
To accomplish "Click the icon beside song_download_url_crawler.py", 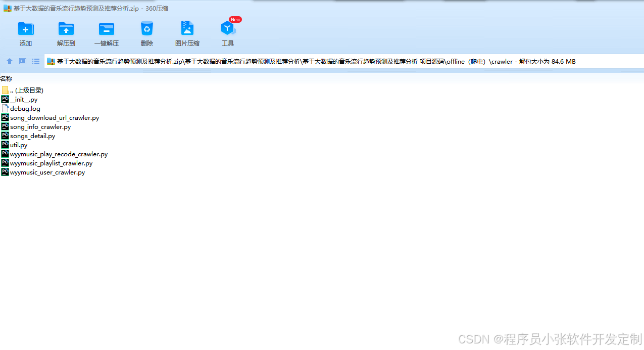I will [5, 117].
